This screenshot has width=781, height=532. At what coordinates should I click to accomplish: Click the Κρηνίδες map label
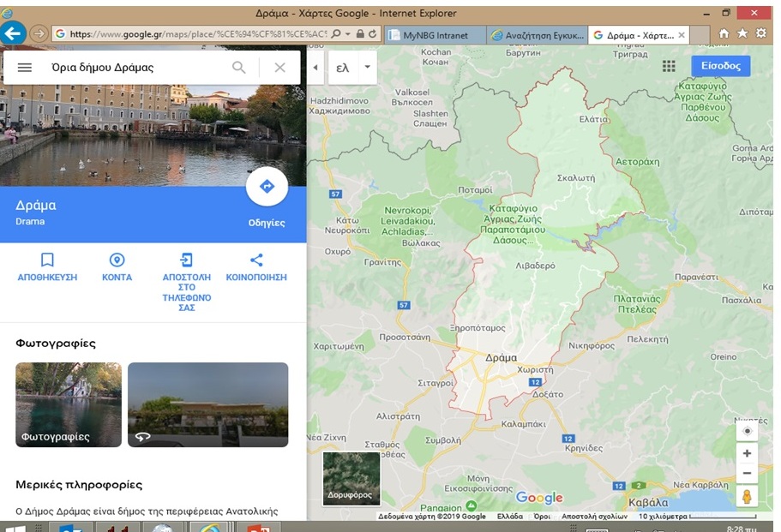coord(584,448)
